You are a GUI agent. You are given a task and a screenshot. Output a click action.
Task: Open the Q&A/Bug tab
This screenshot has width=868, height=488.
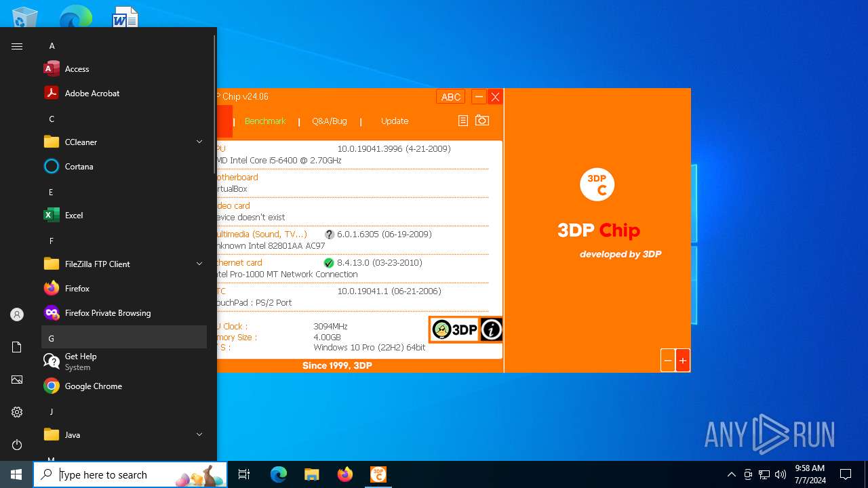pos(330,121)
